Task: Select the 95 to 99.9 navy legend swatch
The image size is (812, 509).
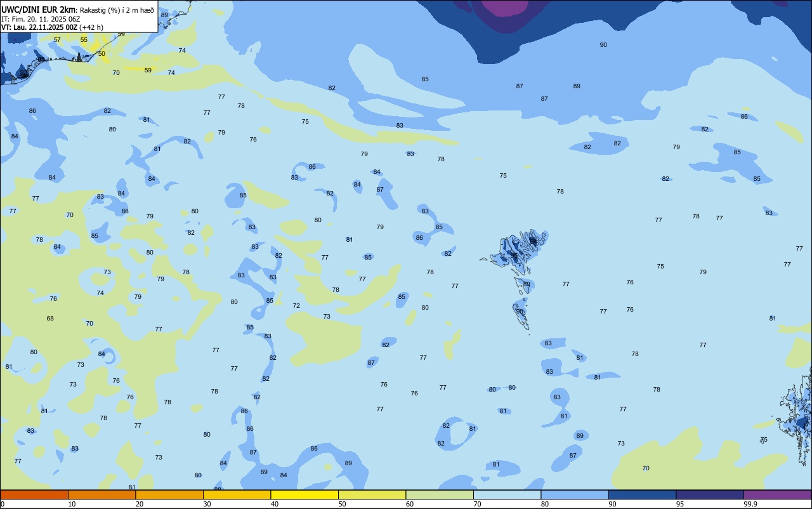Action: (x=710, y=494)
